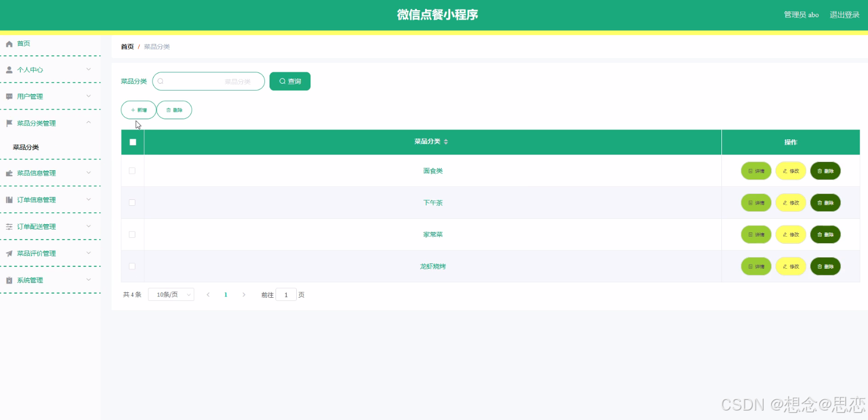The height and width of the screenshot is (420, 868).
Task: Click 删除 for the 家常菜 row
Action: pyautogui.click(x=825, y=234)
